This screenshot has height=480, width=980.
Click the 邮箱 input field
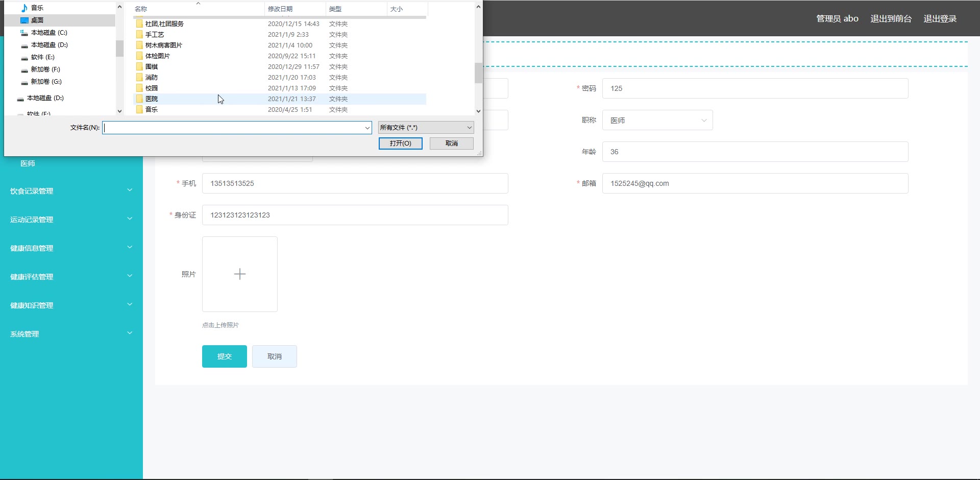tap(755, 183)
